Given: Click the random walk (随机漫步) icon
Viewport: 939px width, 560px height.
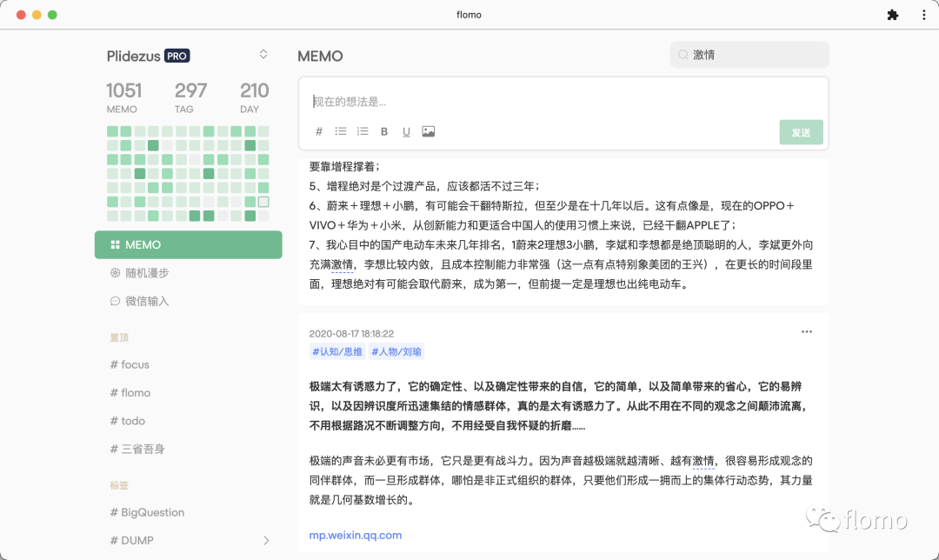Looking at the screenshot, I should coord(115,273).
